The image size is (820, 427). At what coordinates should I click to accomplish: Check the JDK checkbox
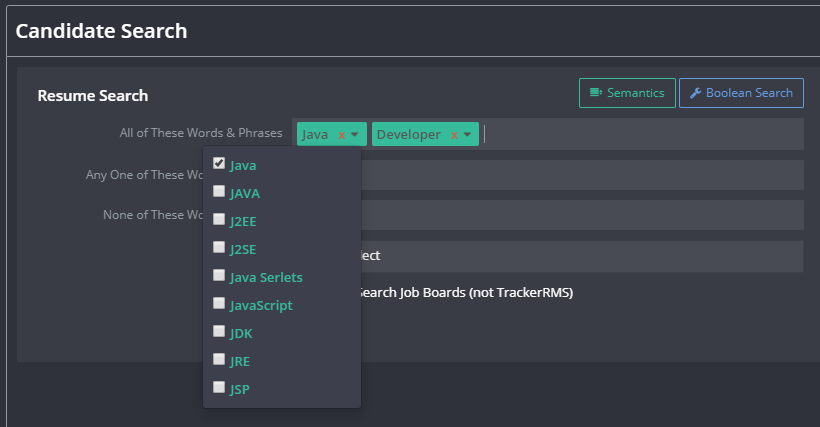point(219,331)
